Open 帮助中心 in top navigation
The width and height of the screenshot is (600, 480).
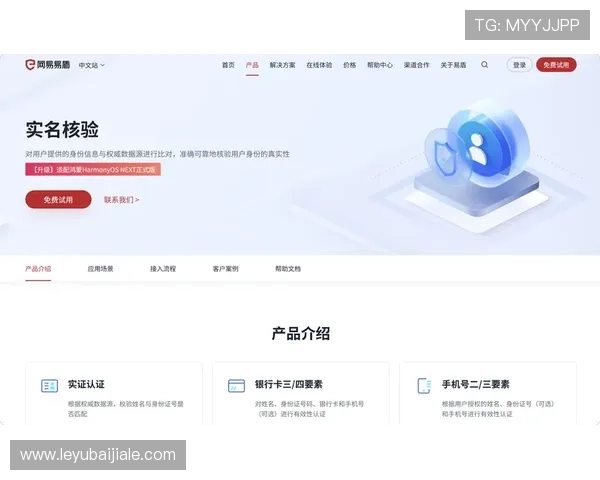tap(380, 65)
